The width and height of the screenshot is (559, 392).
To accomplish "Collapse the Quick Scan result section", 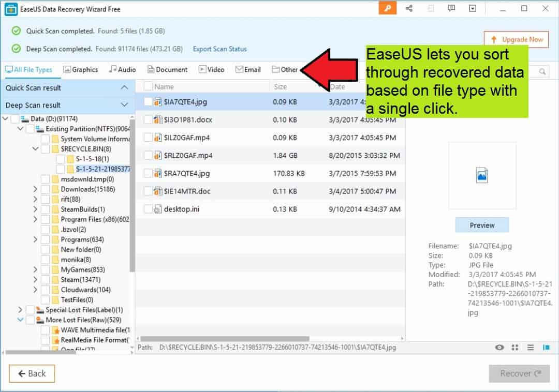I will (x=124, y=87).
